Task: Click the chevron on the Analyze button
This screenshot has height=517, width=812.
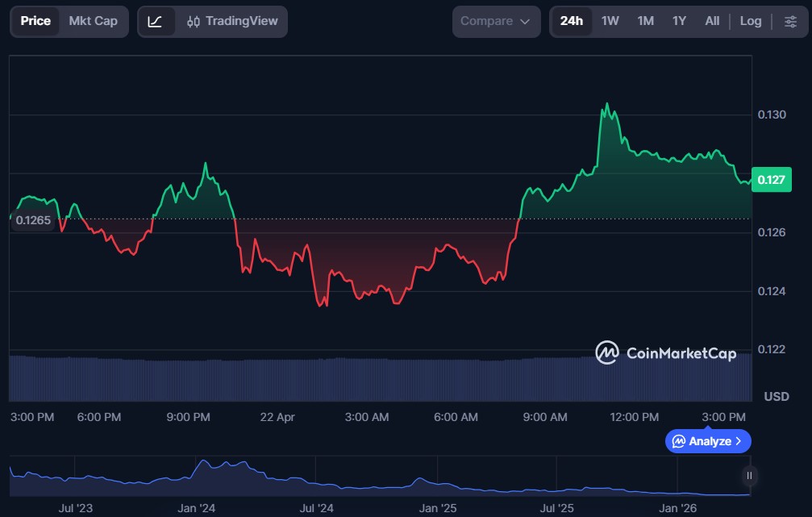Action: pyautogui.click(x=739, y=441)
